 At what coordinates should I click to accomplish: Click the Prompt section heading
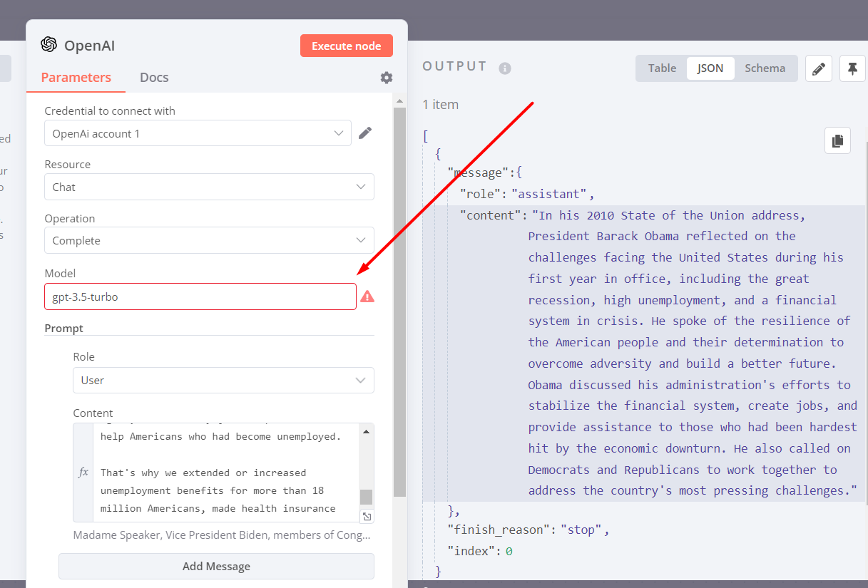click(63, 329)
